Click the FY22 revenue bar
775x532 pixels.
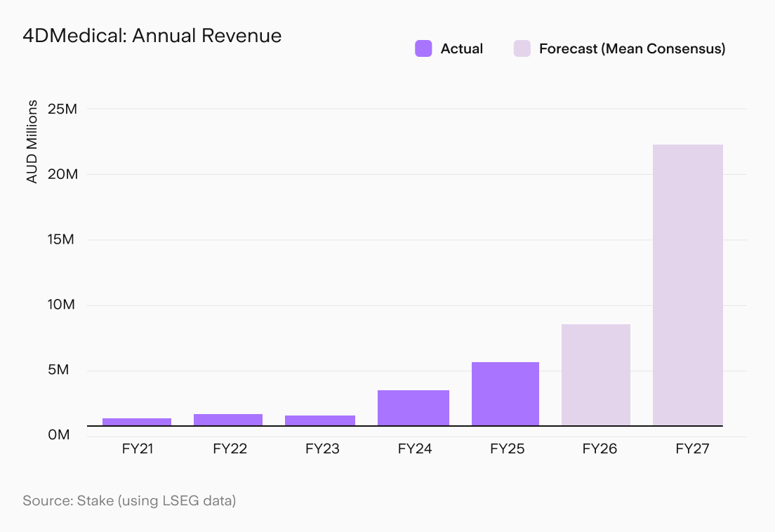228,420
